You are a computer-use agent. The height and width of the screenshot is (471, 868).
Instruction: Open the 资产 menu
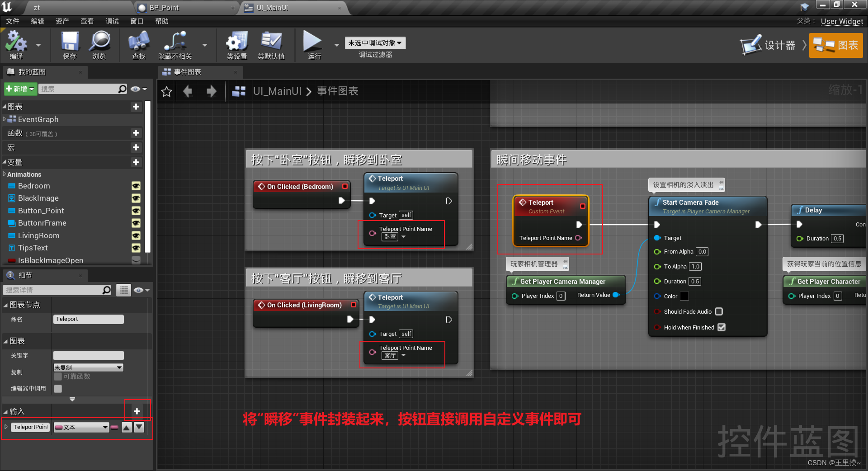(x=62, y=21)
